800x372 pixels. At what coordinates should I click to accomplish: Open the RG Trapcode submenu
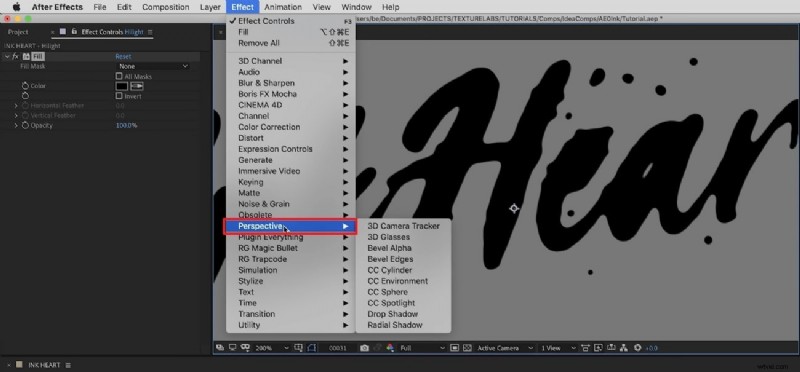(x=291, y=259)
